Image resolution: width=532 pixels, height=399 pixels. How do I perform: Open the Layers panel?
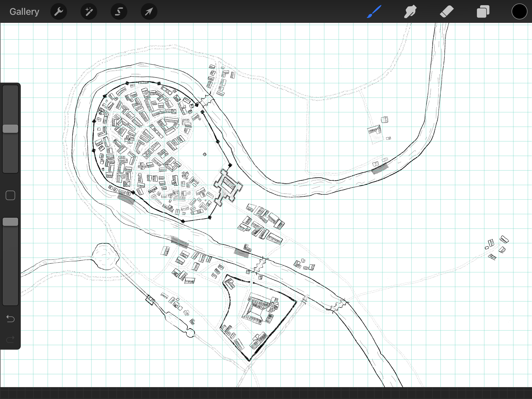pos(483,12)
